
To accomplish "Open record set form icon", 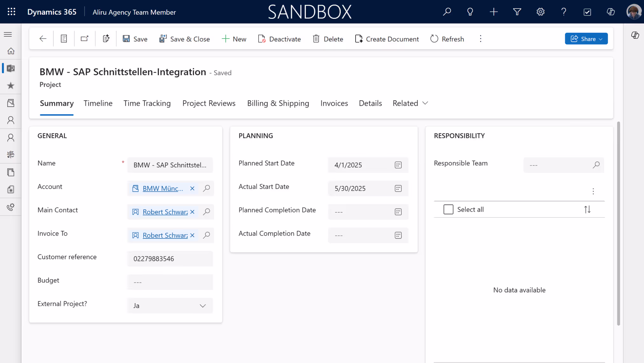I will click(x=64, y=39).
